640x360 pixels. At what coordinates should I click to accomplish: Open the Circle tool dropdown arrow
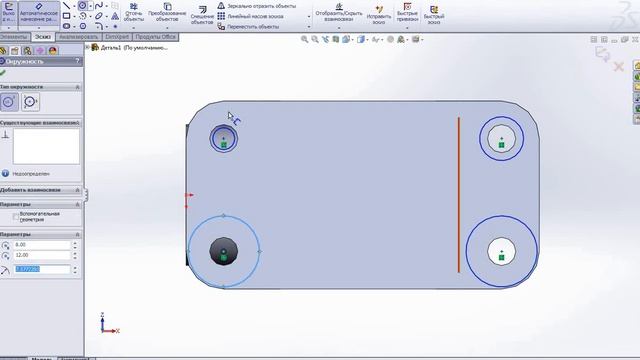pyautogui.click(x=90, y=6)
